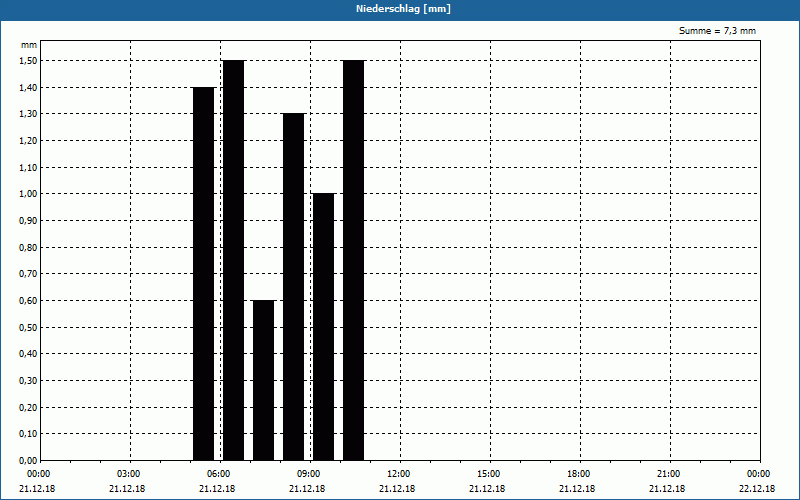
Task: Click the 0,30 y-axis label
Action: coord(28,381)
